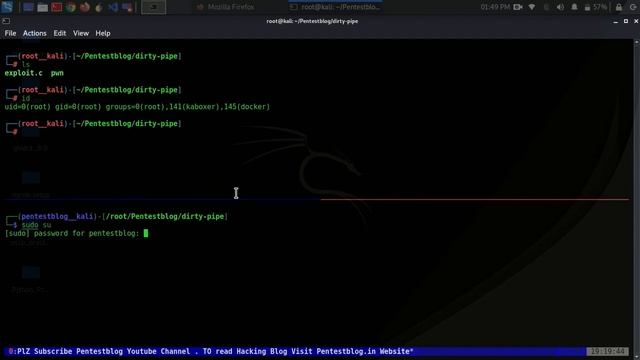Open the Kali applications menu icon
Screen dimensions: 640x360
(7, 7)
